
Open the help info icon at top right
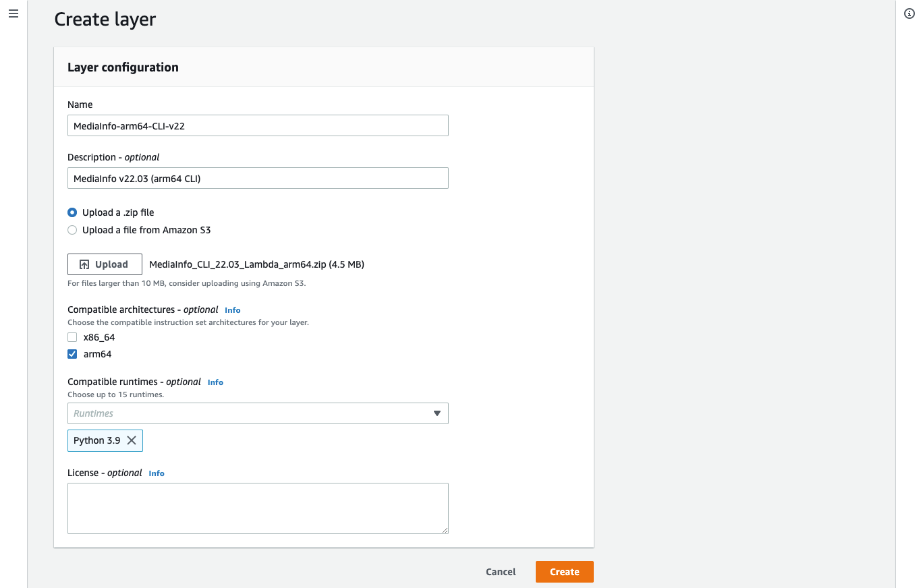909,13
